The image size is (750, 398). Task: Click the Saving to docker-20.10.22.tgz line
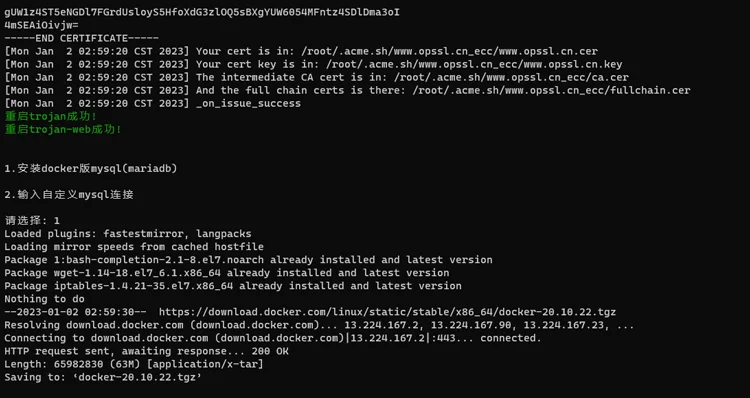103,377
